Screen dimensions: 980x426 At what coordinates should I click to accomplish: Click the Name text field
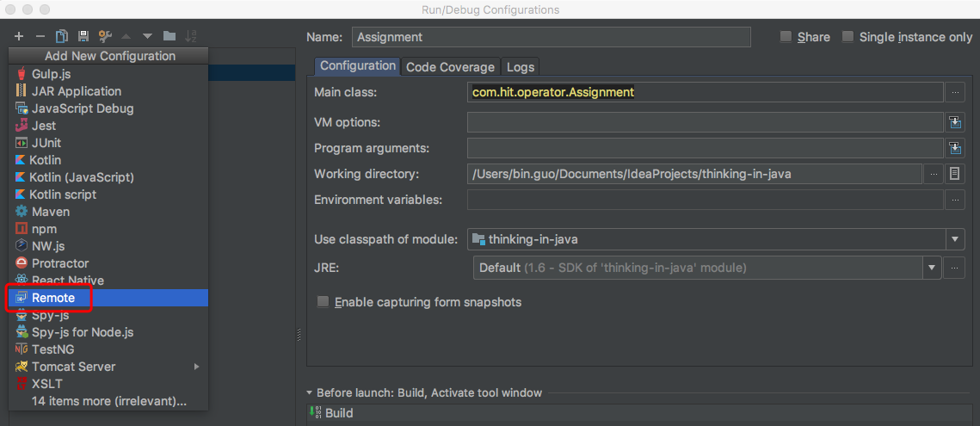click(551, 37)
